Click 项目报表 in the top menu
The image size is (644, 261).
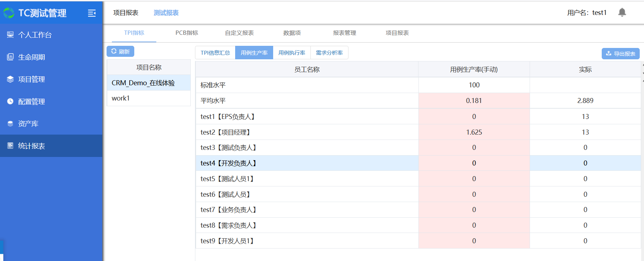click(126, 13)
